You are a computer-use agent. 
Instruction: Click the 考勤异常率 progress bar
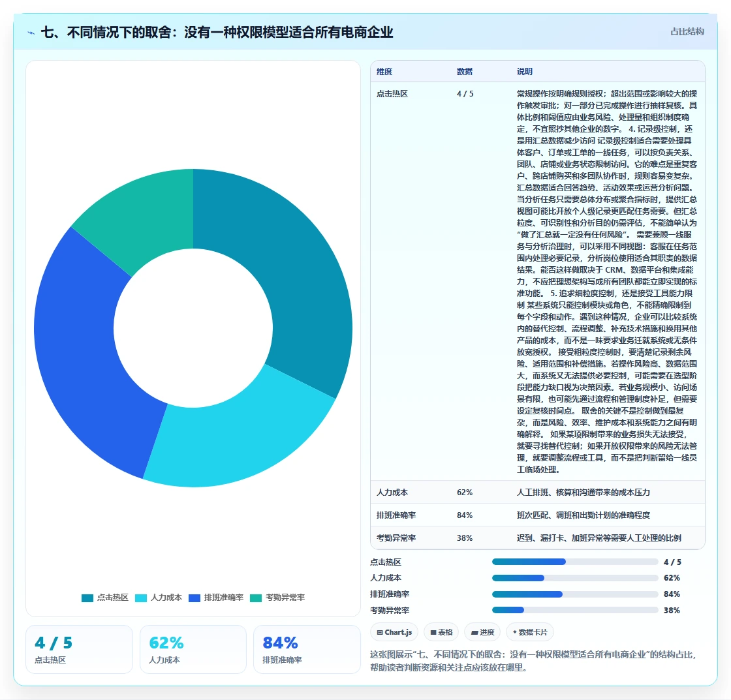575,610
